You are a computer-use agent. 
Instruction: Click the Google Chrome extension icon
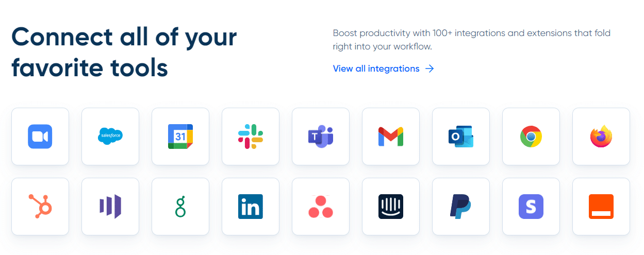tap(531, 137)
